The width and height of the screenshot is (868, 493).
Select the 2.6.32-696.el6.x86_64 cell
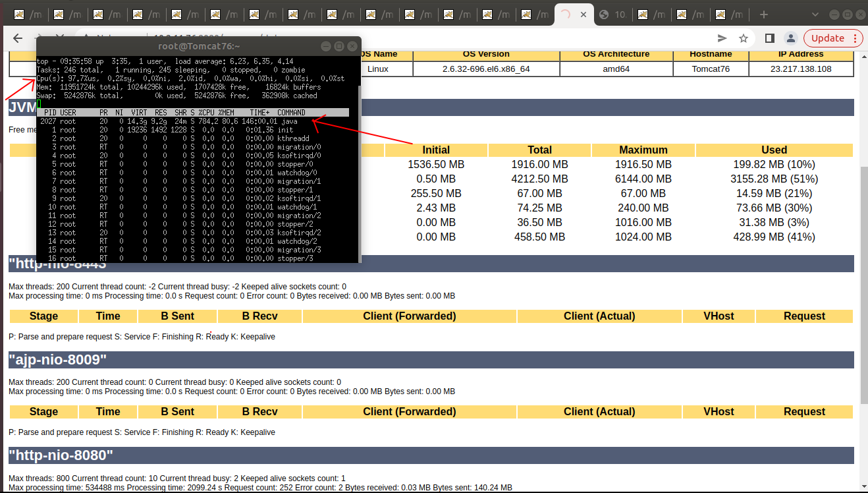click(486, 69)
